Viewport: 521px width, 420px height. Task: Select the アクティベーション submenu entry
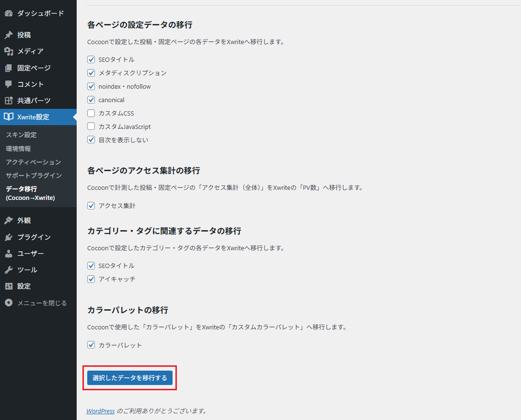pos(34,162)
